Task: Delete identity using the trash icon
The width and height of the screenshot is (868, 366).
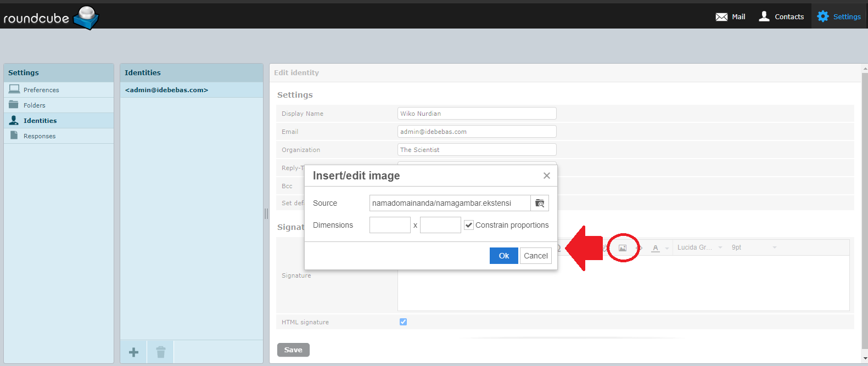Action: click(x=160, y=352)
